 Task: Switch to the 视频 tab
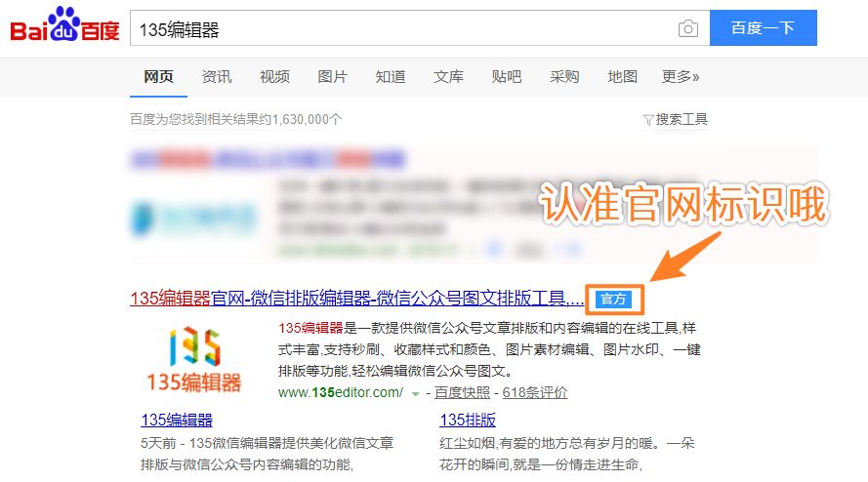click(274, 77)
